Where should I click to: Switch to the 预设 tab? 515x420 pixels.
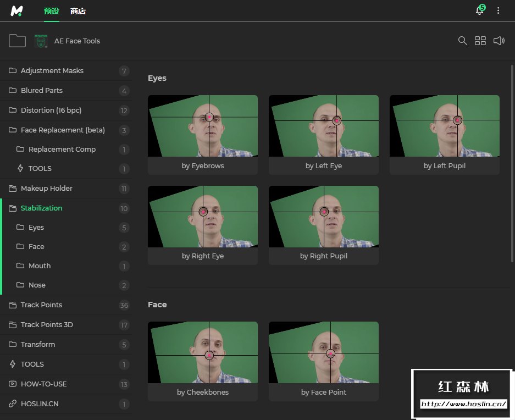(52, 11)
